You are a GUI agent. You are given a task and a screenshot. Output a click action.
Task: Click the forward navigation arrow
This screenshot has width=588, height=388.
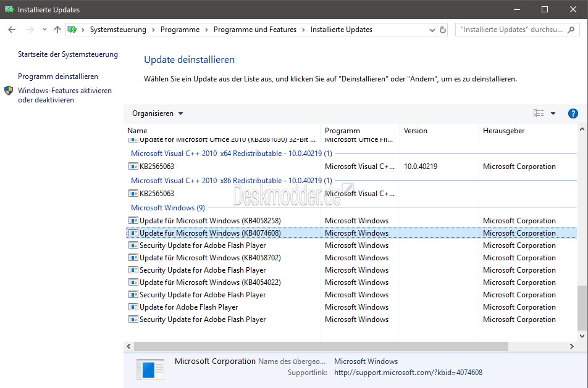pos(30,30)
